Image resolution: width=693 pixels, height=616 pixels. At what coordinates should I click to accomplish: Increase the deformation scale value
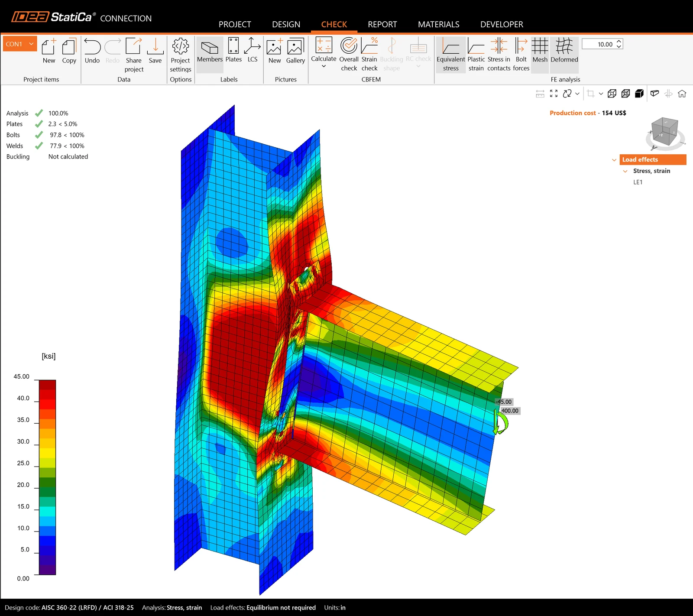tap(619, 42)
